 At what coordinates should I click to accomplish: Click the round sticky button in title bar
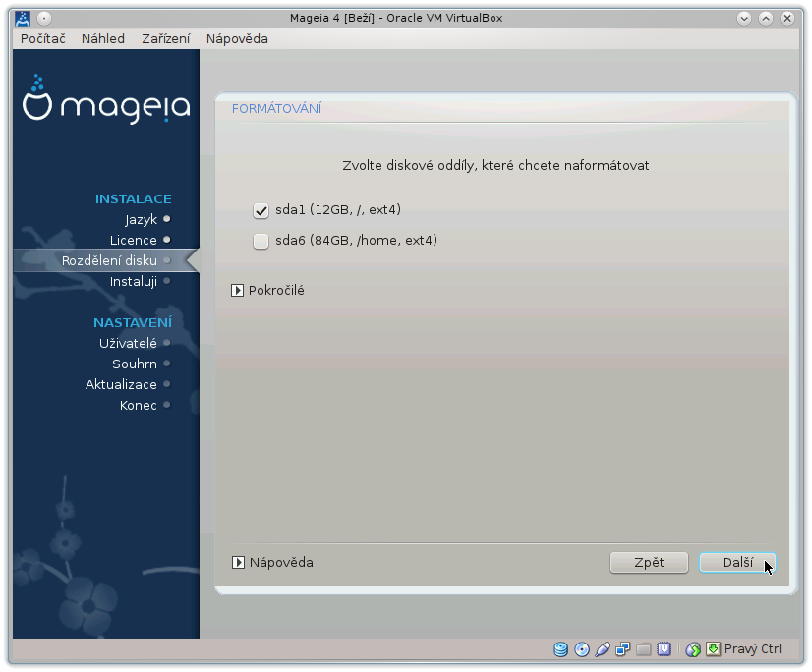[44, 18]
